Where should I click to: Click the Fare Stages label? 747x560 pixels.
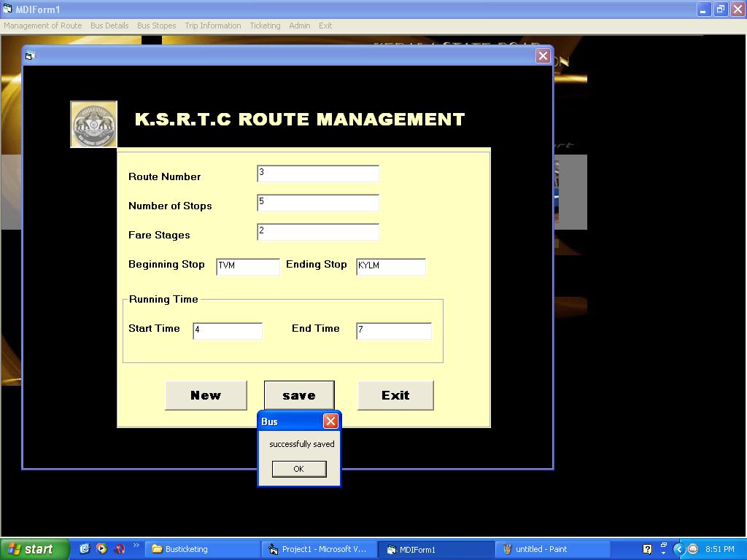[159, 235]
